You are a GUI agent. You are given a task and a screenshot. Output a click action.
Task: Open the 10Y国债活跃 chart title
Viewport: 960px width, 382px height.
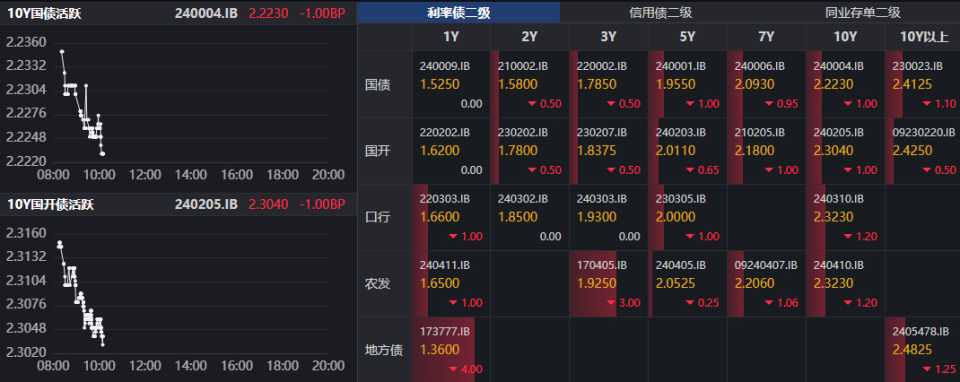(44, 13)
